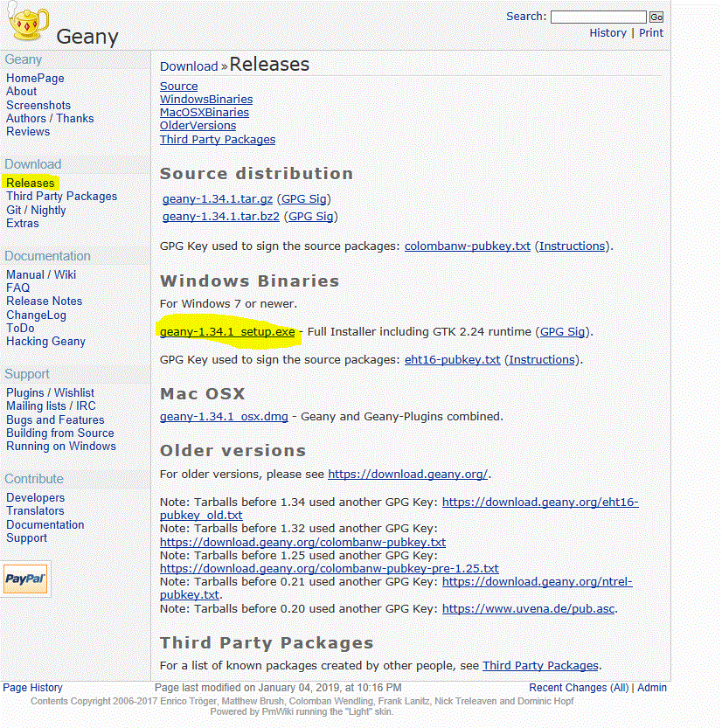Open GPG Sig for Windows installer
722x728 pixels.
(562, 331)
